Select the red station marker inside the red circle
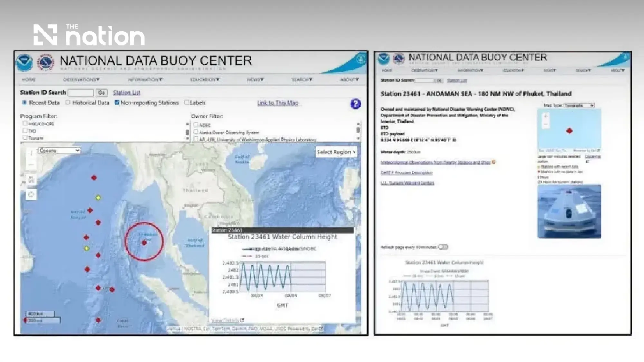Image resolution: width=644 pixels, height=362 pixels. click(144, 243)
